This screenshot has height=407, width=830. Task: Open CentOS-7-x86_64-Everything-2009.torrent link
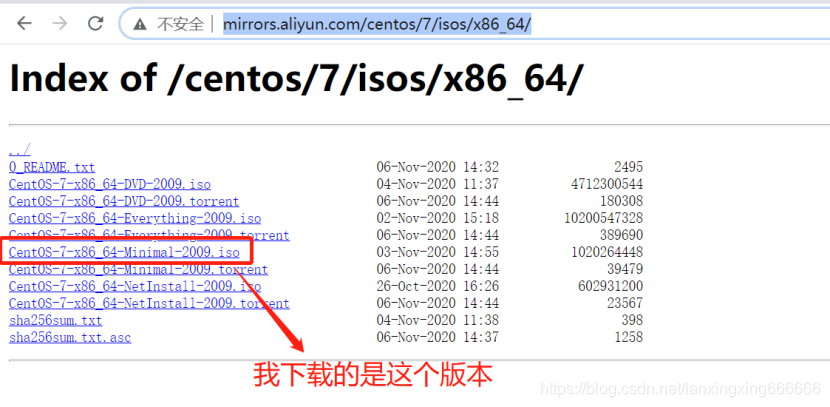(149, 235)
